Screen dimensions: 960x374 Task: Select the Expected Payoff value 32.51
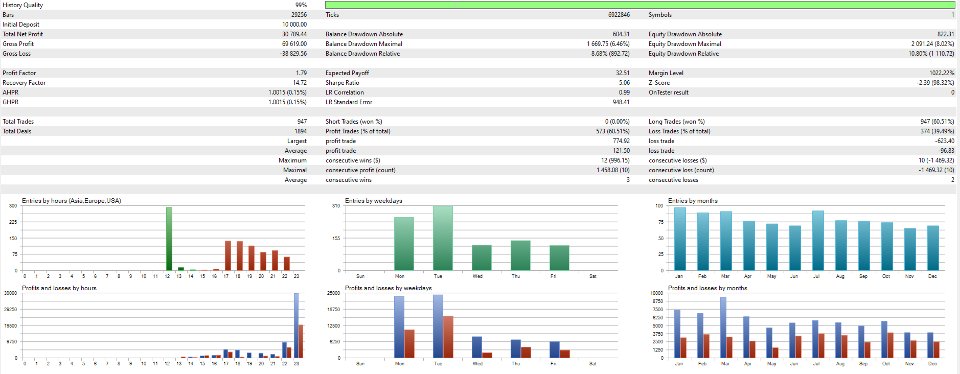point(624,73)
